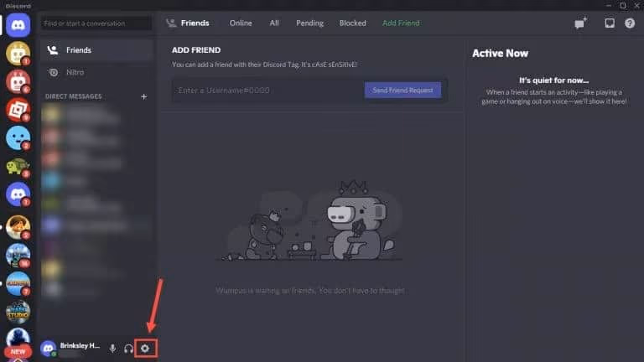This screenshot has width=644, height=362.
Task: Select Friends in the sidebar
Action: [96, 50]
